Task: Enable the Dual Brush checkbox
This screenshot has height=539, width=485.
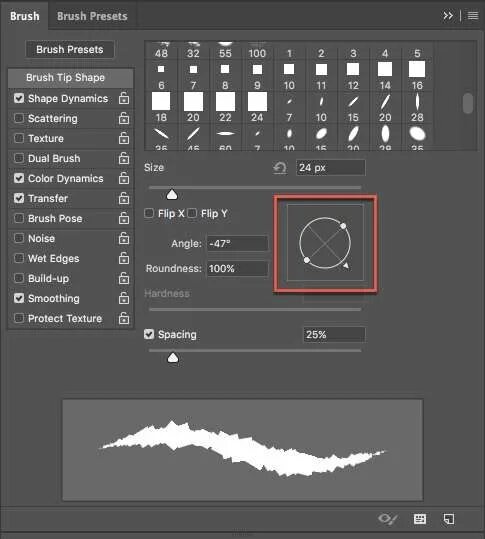Action: 19,158
